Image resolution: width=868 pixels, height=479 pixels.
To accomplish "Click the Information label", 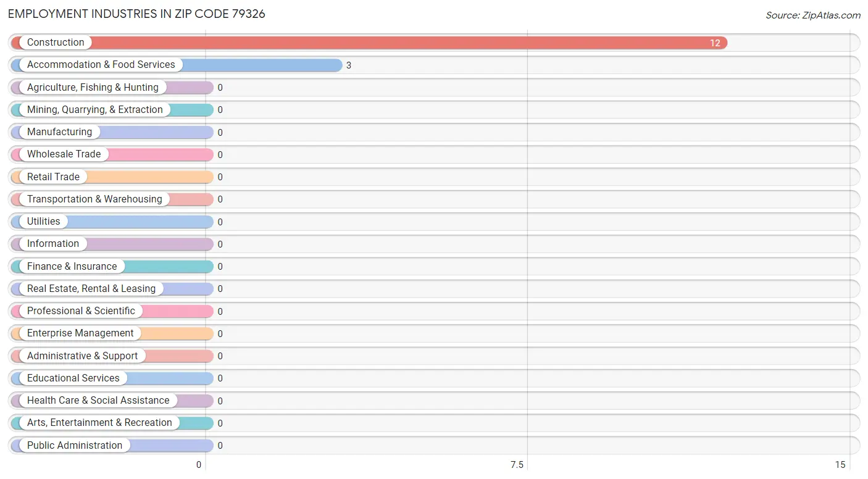I will pyautogui.click(x=53, y=244).
